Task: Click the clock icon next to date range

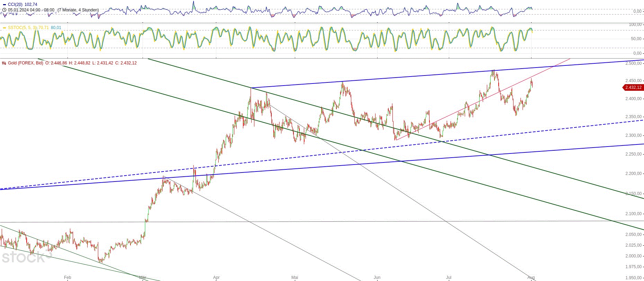Action: coord(4,10)
